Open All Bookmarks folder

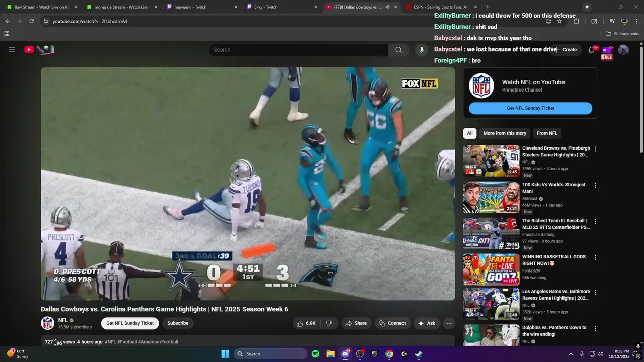pyautogui.click(x=622, y=34)
